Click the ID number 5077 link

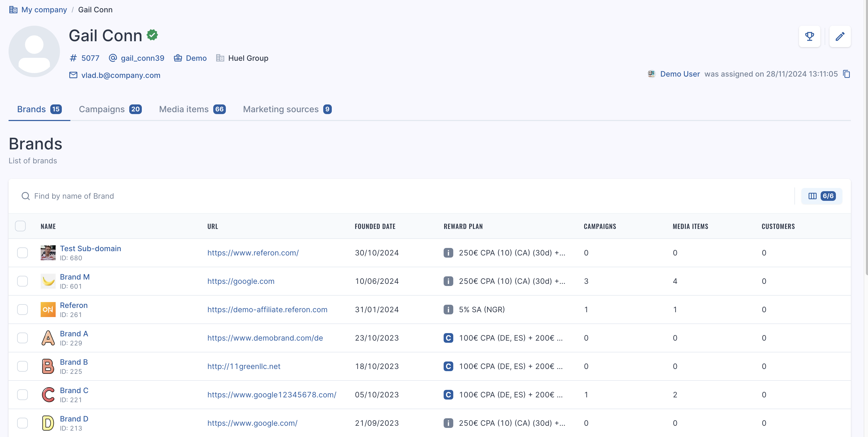pyautogui.click(x=90, y=58)
